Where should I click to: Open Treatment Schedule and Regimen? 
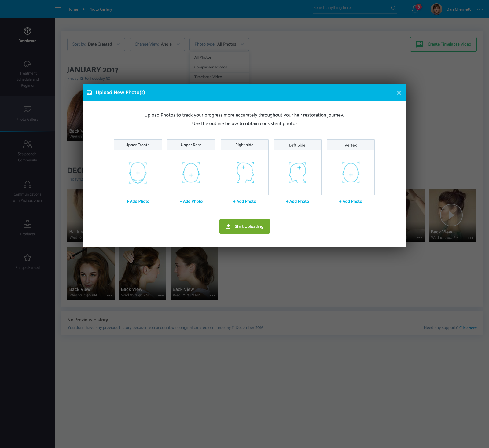(x=28, y=74)
